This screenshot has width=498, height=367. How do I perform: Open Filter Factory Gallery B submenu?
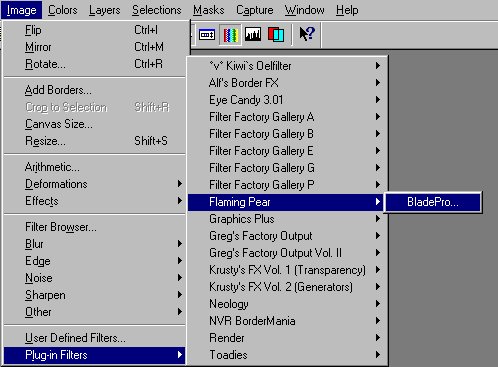(287, 134)
